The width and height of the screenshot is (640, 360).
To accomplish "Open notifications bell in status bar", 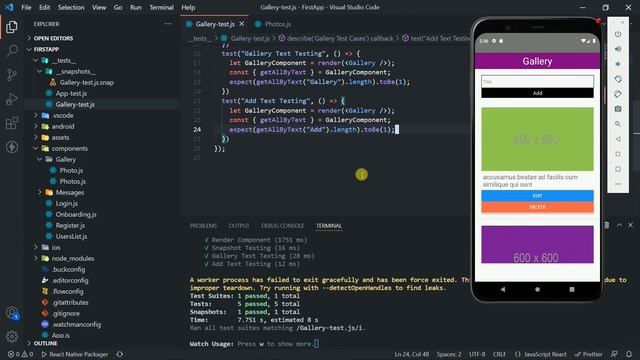I will point(629,354).
